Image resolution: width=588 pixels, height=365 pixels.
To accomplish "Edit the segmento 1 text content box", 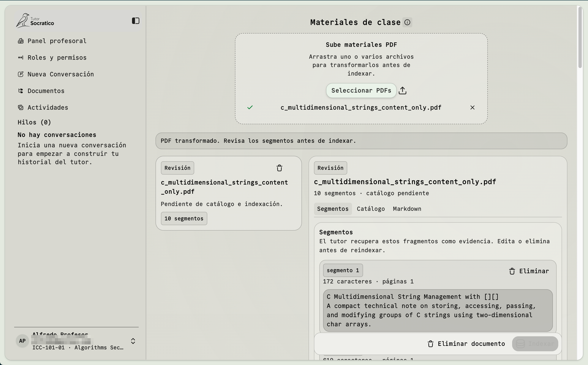I will pyautogui.click(x=438, y=311).
